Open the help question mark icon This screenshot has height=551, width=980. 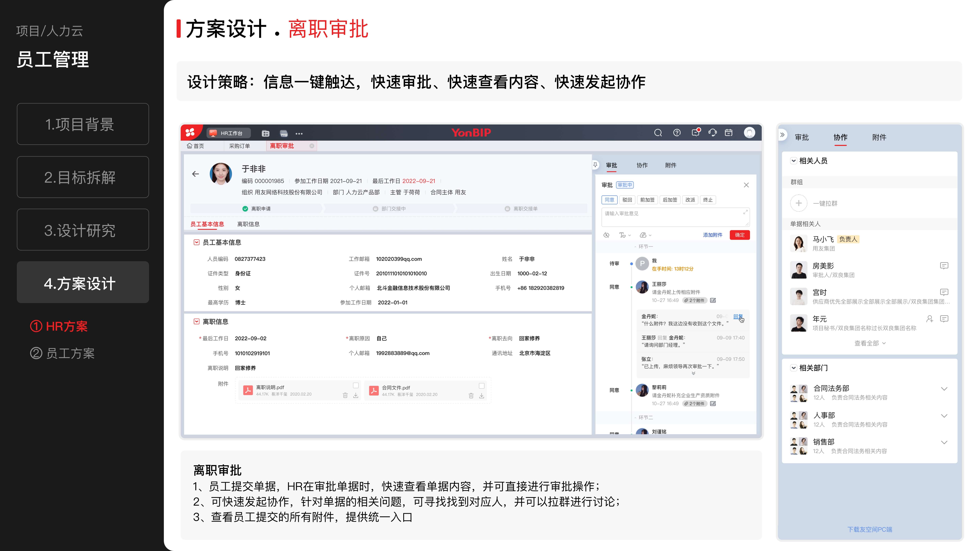[x=677, y=133]
